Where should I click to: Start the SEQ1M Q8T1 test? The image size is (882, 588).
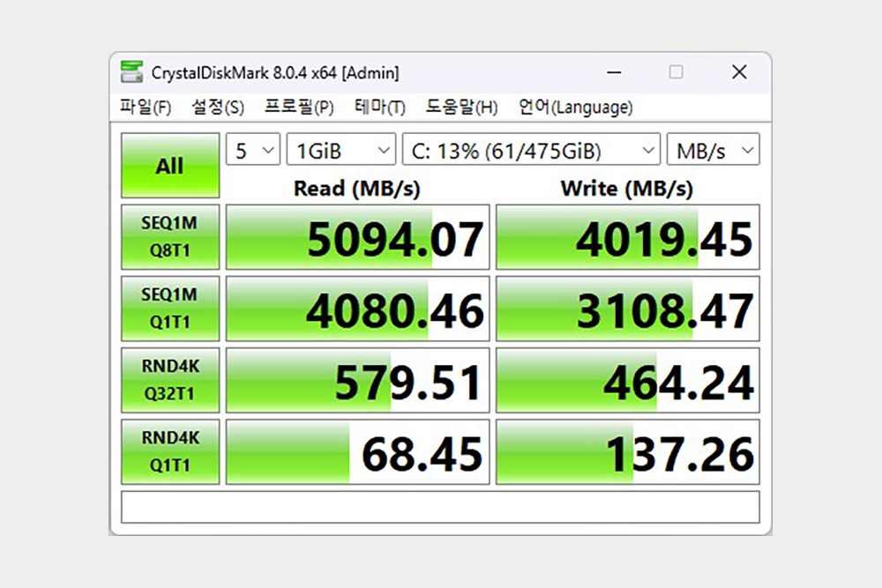[170, 236]
